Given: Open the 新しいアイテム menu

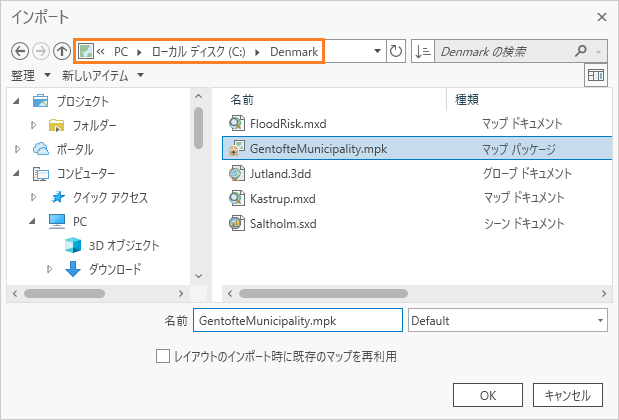Looking at the screenshot, I should [x=102, y=75].
